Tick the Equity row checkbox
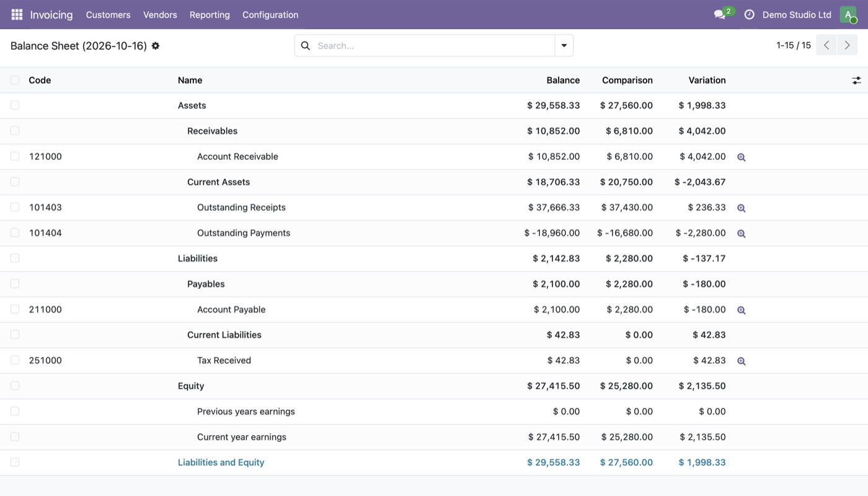 pyautogui.click(x=15, y=386)
